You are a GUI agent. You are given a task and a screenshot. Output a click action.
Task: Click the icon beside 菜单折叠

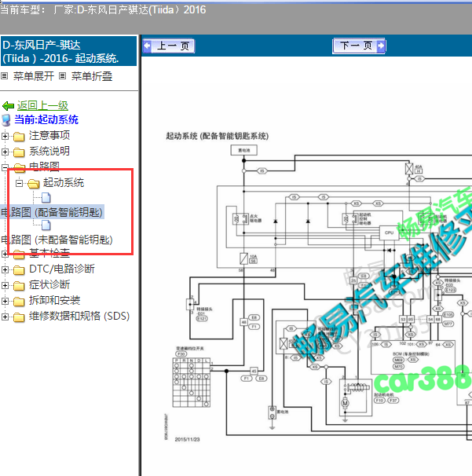click(62, 75)
